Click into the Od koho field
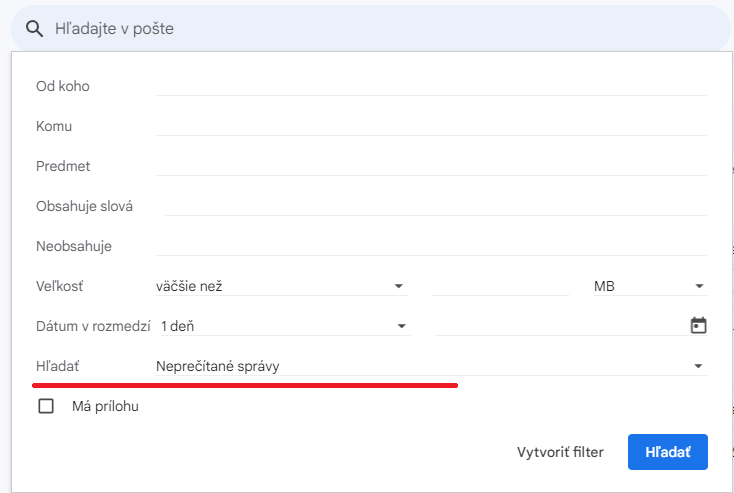This screenshot has height=493, width=734. coord(432,86)
